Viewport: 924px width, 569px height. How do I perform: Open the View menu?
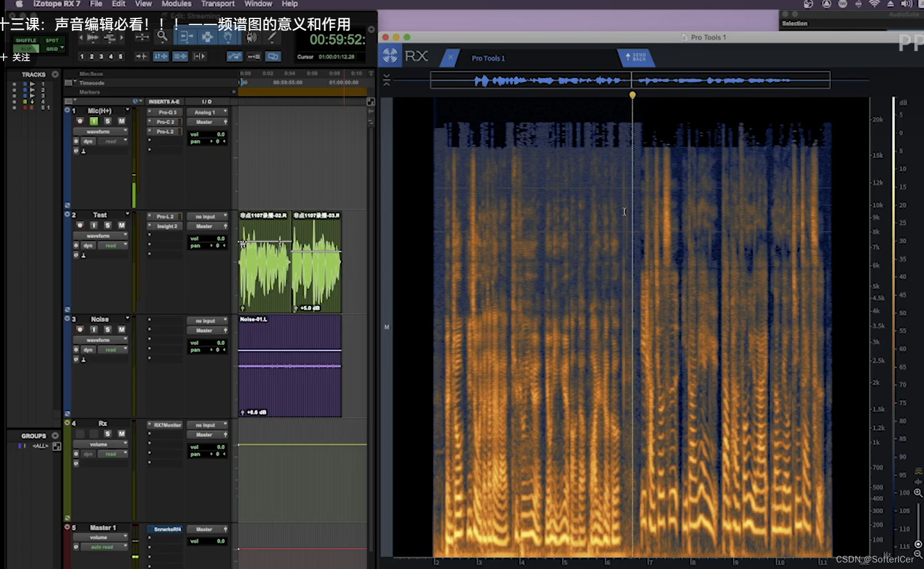(x=143, y=4)
